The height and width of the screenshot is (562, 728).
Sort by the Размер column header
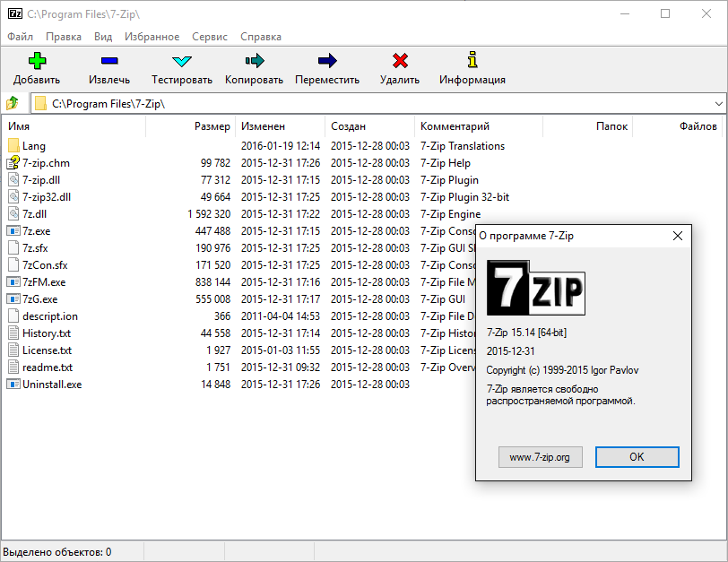190,126
